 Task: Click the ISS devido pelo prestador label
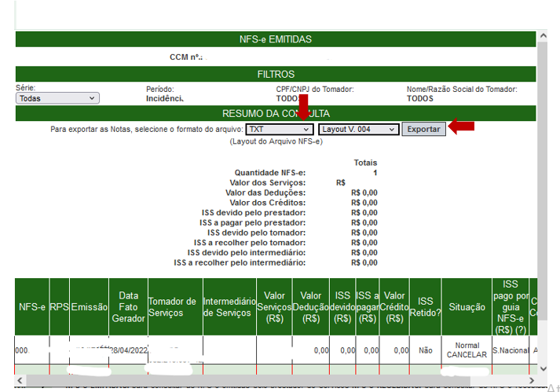pos(254,213)
